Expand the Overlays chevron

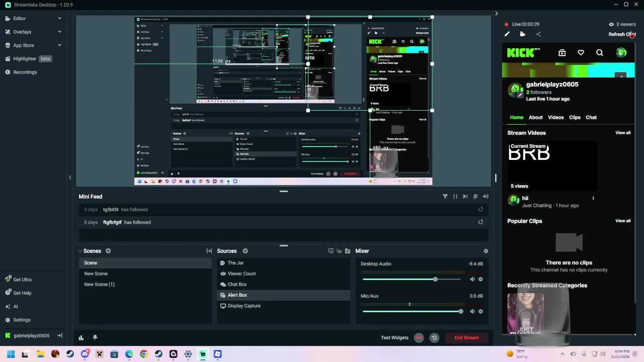coord(59,32)
